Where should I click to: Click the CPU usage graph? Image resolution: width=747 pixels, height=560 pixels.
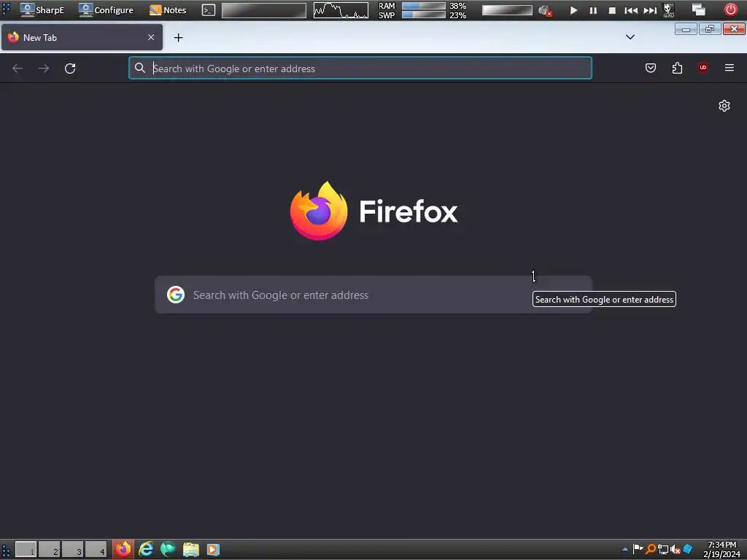341,10
